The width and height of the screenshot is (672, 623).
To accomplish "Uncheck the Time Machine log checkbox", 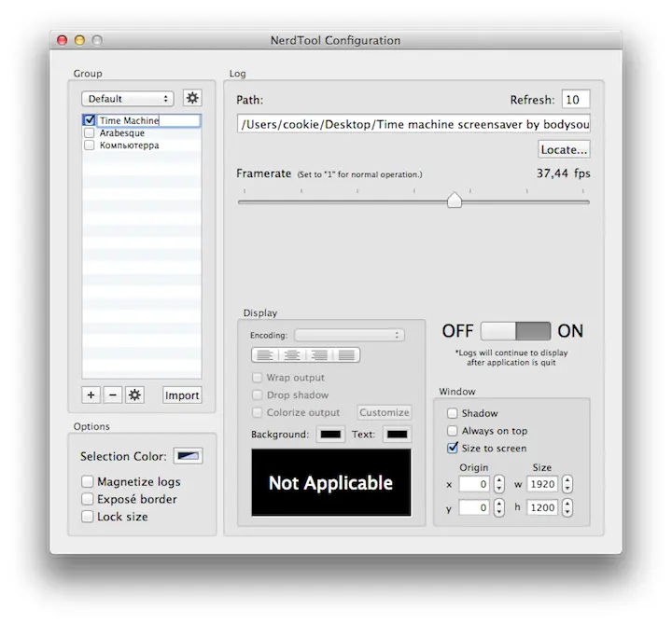I will (x=90, y=120).
